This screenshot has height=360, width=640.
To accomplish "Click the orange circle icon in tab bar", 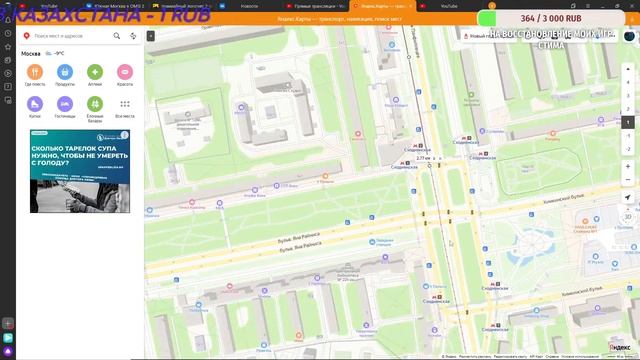I will pos(492,6).
